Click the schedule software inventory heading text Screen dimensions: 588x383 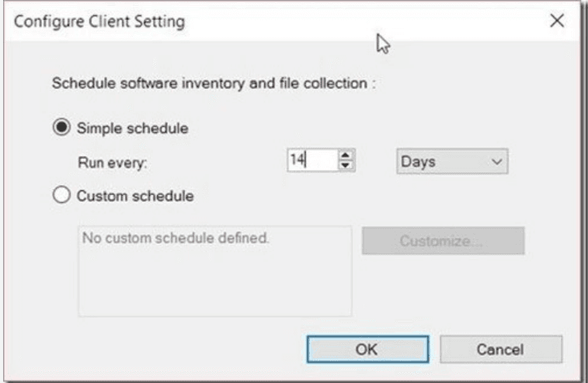pyautogui.click(x=213, y=83)
